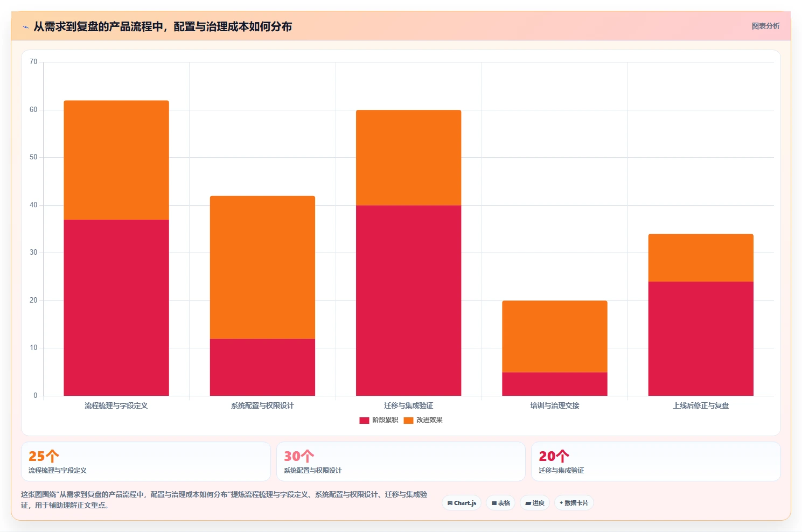Click the 图表分析 label in the header
The width and height of the screenshot is (802, 532).
(765, 26)
